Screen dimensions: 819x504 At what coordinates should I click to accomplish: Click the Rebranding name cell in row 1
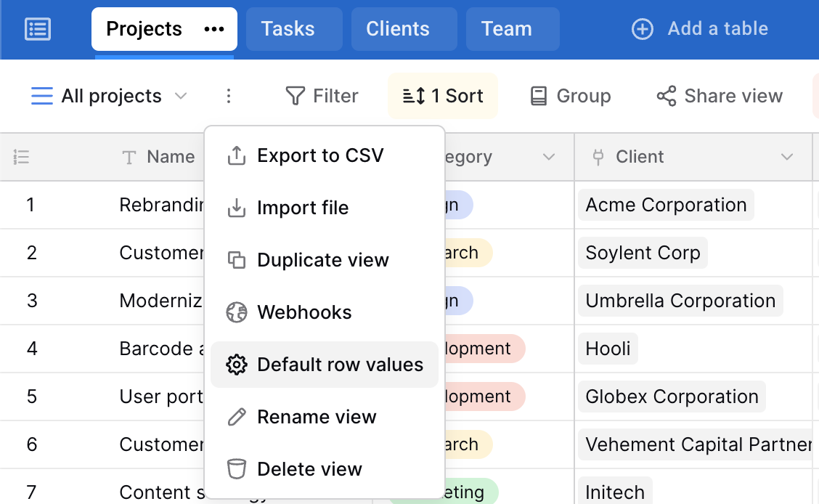161,205
